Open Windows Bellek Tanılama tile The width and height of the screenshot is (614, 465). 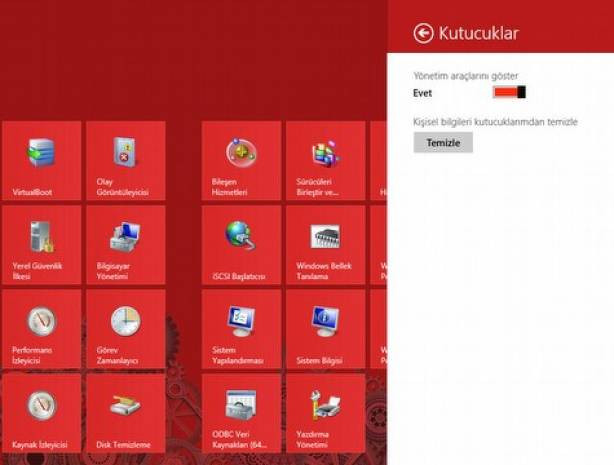[325, 245]
